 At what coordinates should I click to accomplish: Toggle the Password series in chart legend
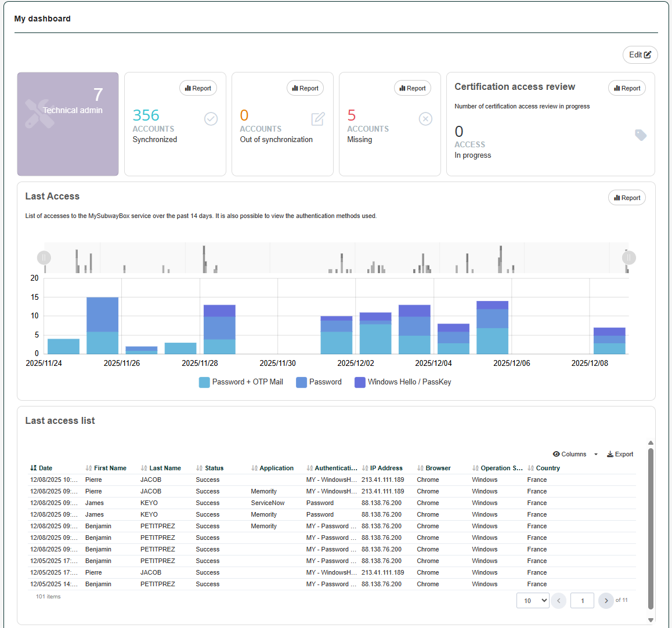coord(319,382)
